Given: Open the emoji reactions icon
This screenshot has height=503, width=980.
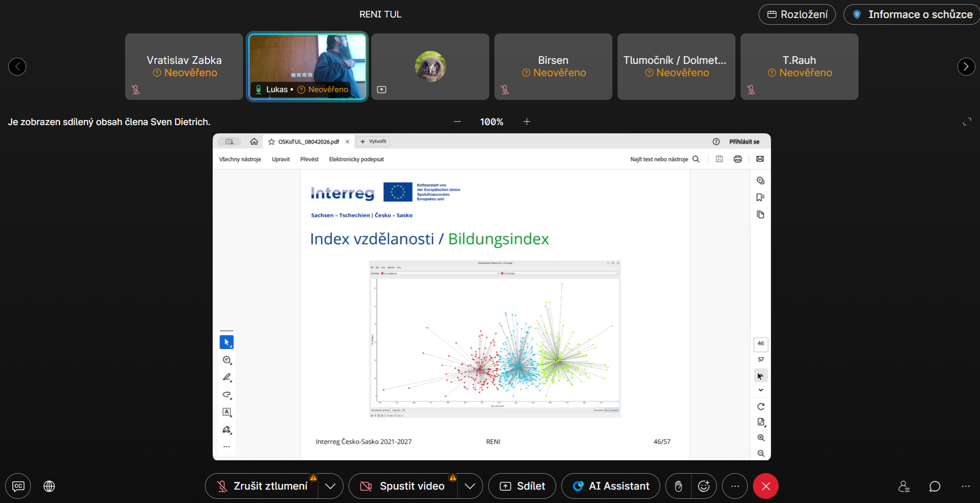Looking at the screenshot, I should pyautogui.click(x=704, y=486).
